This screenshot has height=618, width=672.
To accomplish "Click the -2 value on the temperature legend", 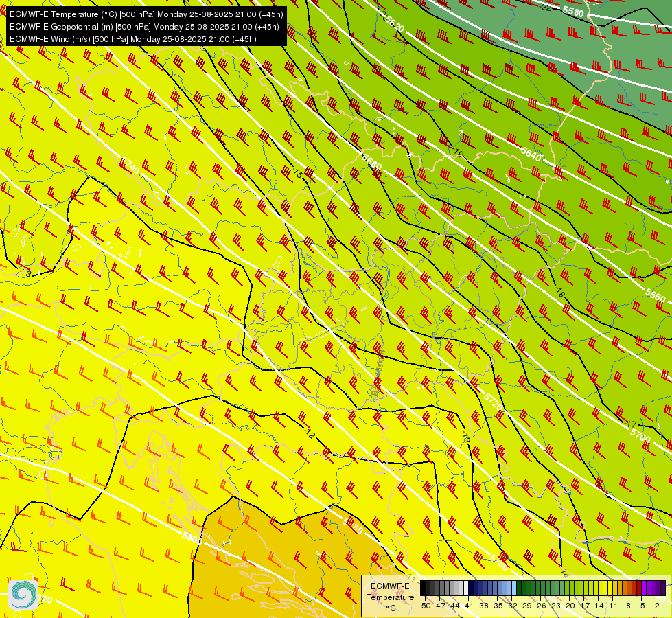I will [x=654, y=606].
